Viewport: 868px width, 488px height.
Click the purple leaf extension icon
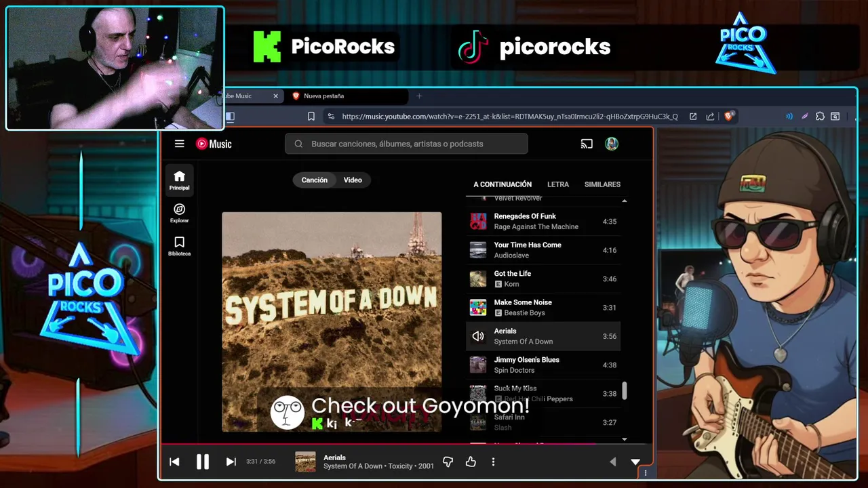[804, 117]
